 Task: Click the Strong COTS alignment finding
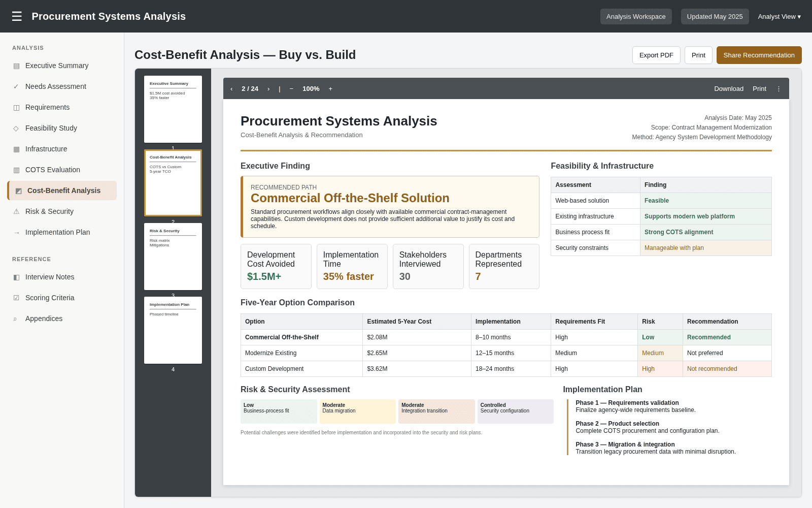click(x=705, y=232)
